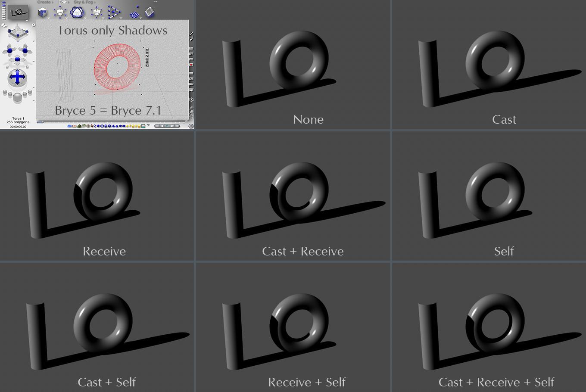586x392 pixels.
Task: Open the Materials Lab from the Edit palette
Action: click(x=42, y=12)
